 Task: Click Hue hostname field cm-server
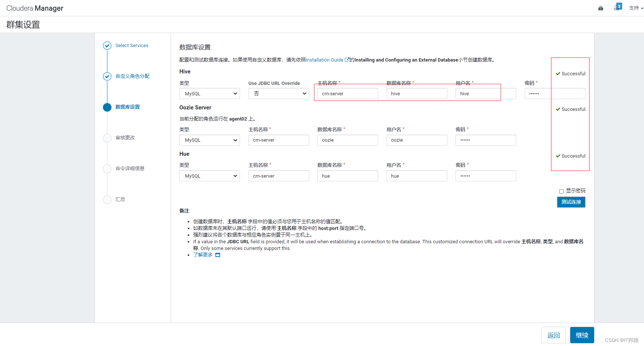pyautogui.click(x=278, y=176)
